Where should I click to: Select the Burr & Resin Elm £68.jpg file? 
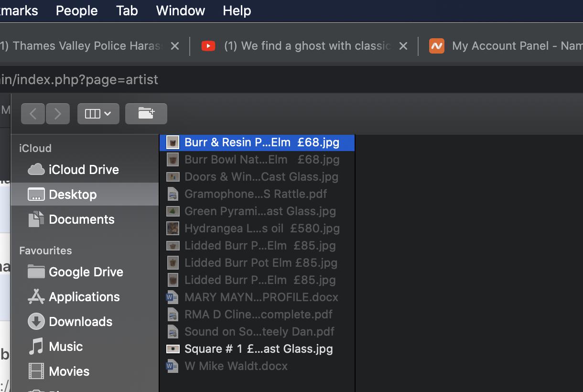(x=261, y=142)
